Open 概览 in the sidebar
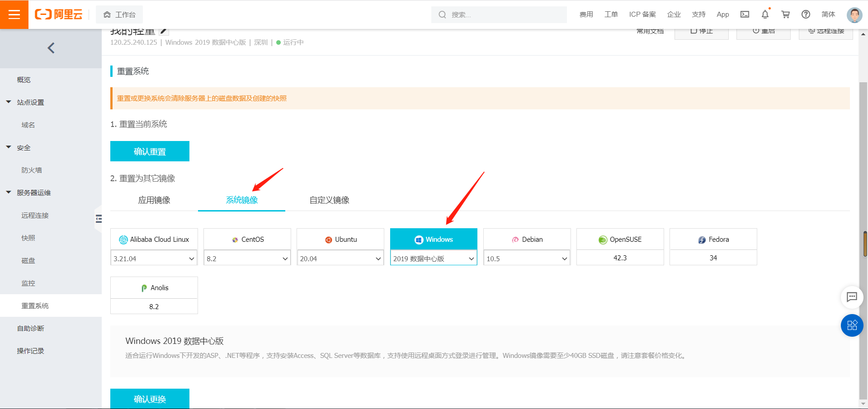 tap(24, 80)
